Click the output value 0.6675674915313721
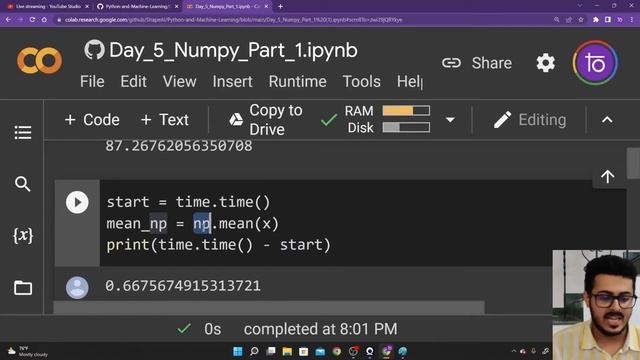The height and width of the screenshot is (360, 640). pyautogui.click(x=183, y=286)
